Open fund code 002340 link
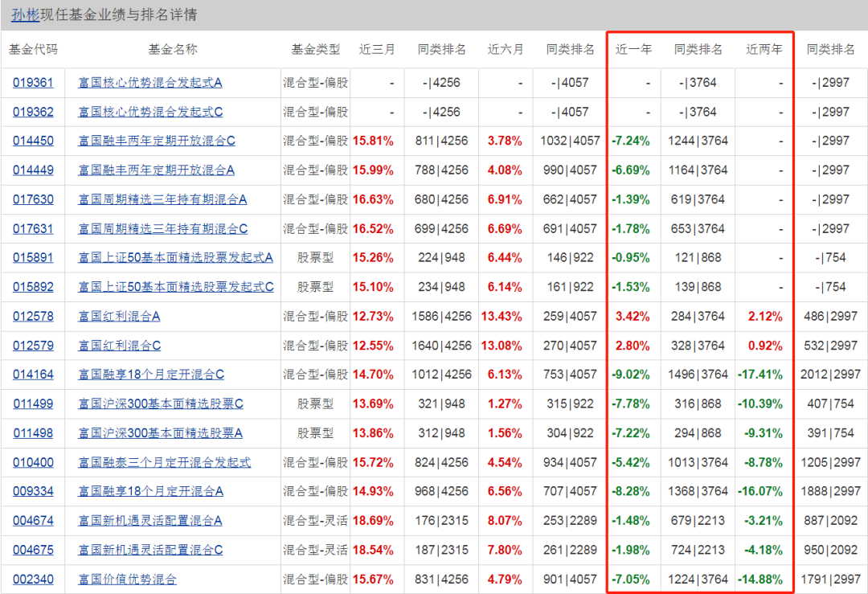The width and height of the screenshot is (868, 594). [x=33, y=579]
